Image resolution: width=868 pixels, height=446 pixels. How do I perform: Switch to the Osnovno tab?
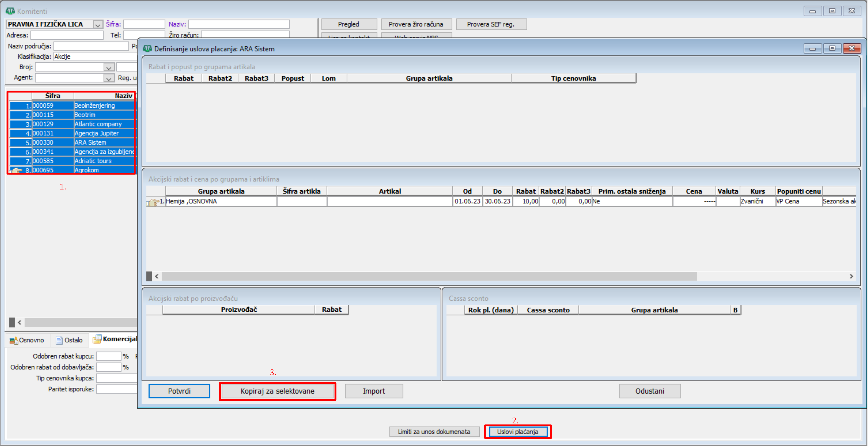[31, 340]
